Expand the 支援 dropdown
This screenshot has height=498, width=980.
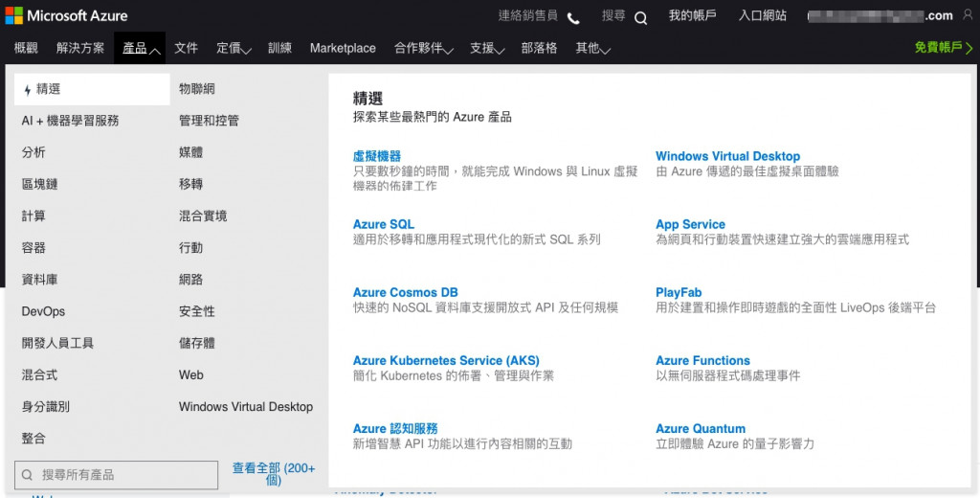(x=487, y=48)
